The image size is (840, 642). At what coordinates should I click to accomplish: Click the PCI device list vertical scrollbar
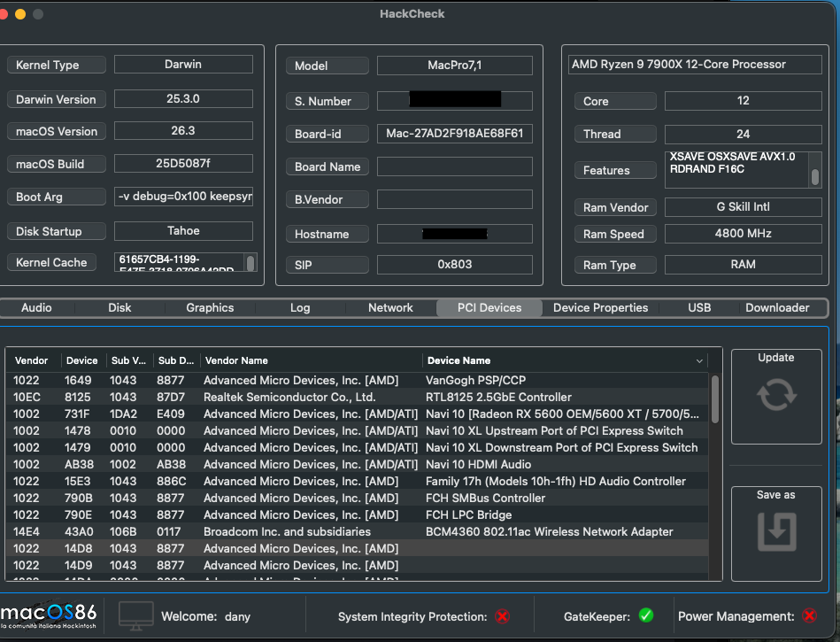(x=714, y=400)
